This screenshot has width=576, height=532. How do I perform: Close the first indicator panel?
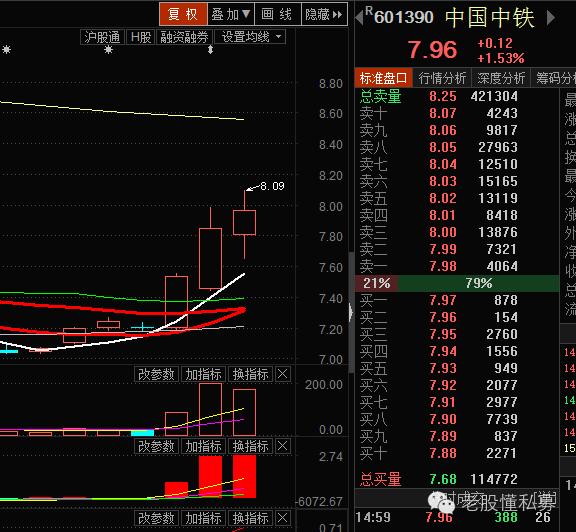click(282, 374)
